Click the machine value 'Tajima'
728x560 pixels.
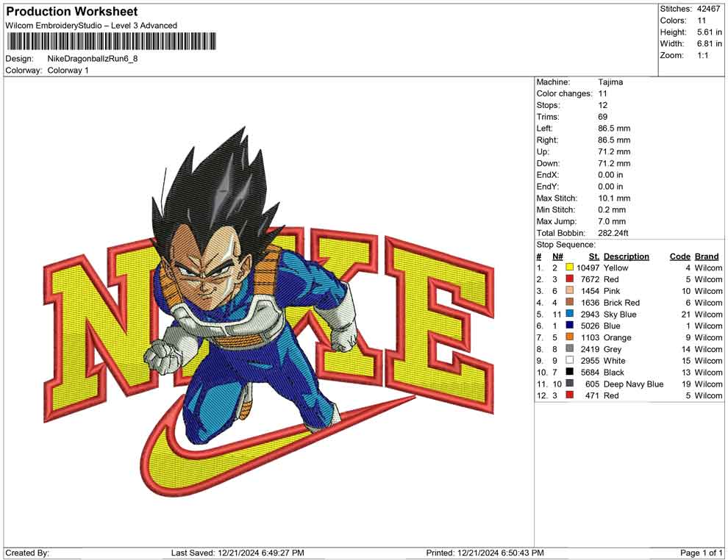pyautogui.click(x=610, y=82)
